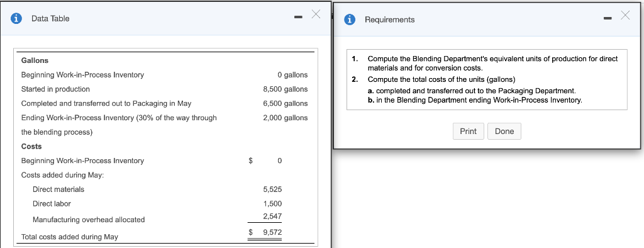644x248 pixels.
Task: Click Manufacturing overhead allocated label
Action: [89, 220]
